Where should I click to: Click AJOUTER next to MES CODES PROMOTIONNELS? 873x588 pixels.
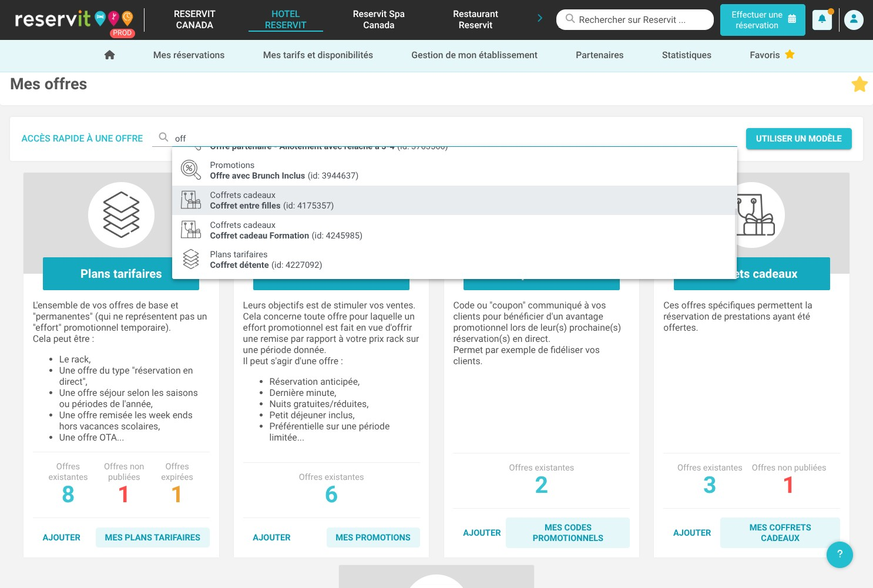pos(482,533)
